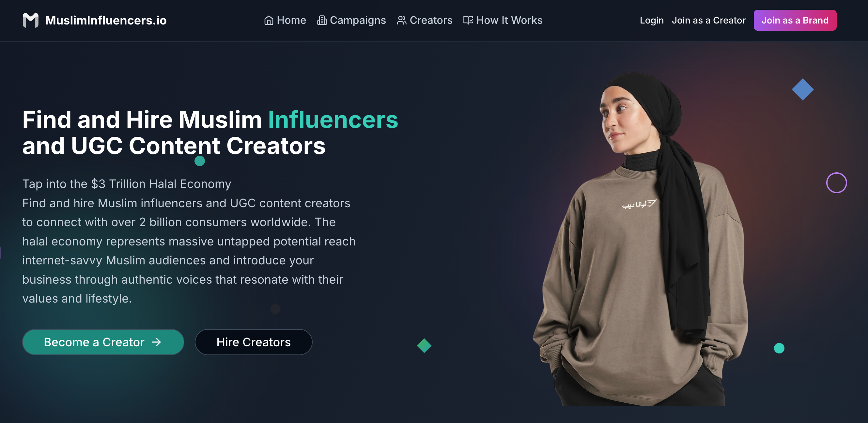This screenshot has height=423, width=868.
Task: Click the M logo icon
Action: [30, 20]
